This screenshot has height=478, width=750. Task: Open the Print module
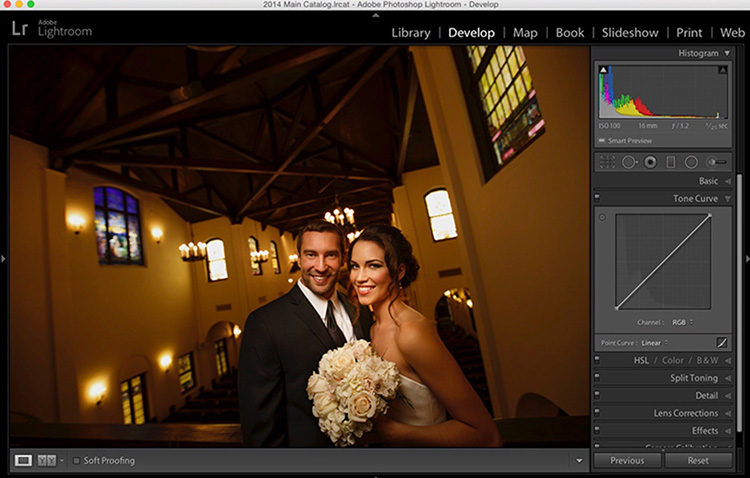(689, 33)
